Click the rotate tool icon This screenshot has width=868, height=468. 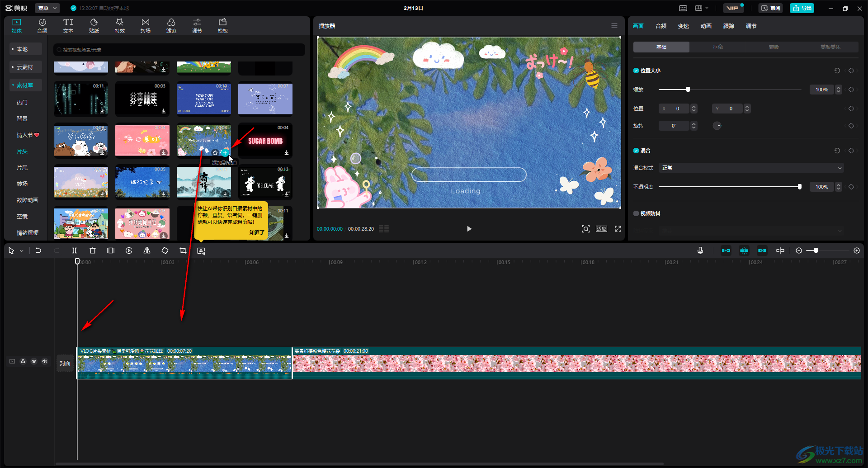165,251
